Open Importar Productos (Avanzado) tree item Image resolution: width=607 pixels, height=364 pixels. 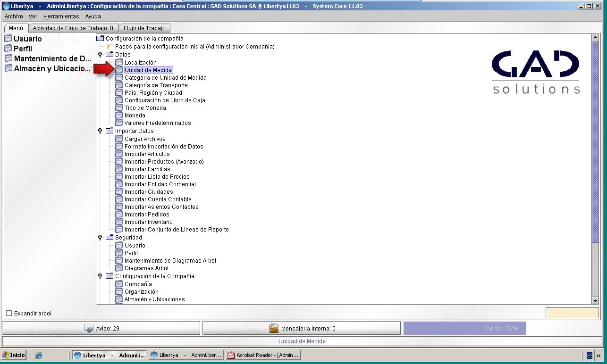pos(164,161)
